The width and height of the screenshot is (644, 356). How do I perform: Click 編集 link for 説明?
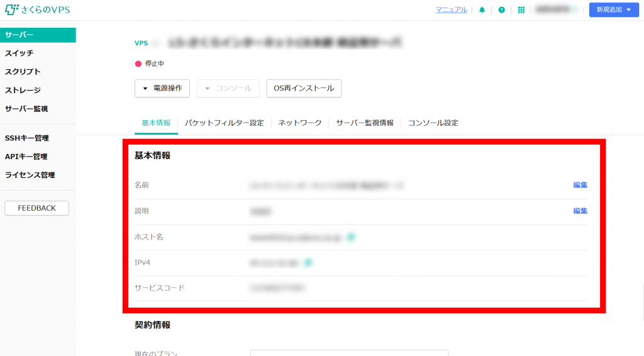[580, 211]
